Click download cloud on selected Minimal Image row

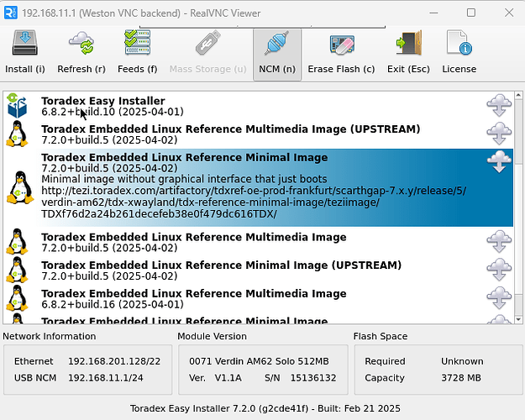[x=499, y=161]
